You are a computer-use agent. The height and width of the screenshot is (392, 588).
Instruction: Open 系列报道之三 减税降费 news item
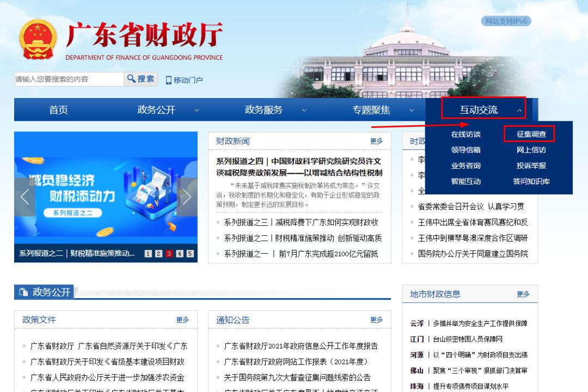(301, 223)
